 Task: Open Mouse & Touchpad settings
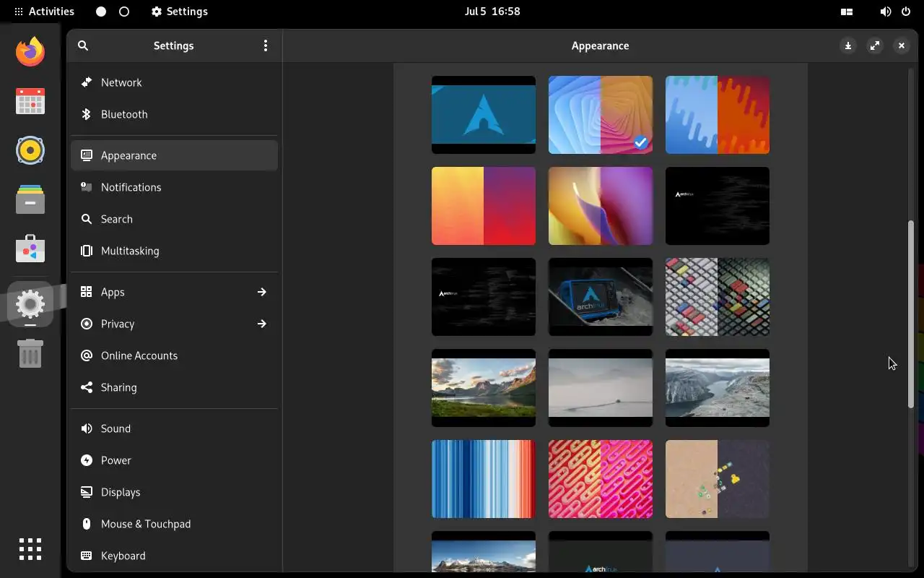174,524
